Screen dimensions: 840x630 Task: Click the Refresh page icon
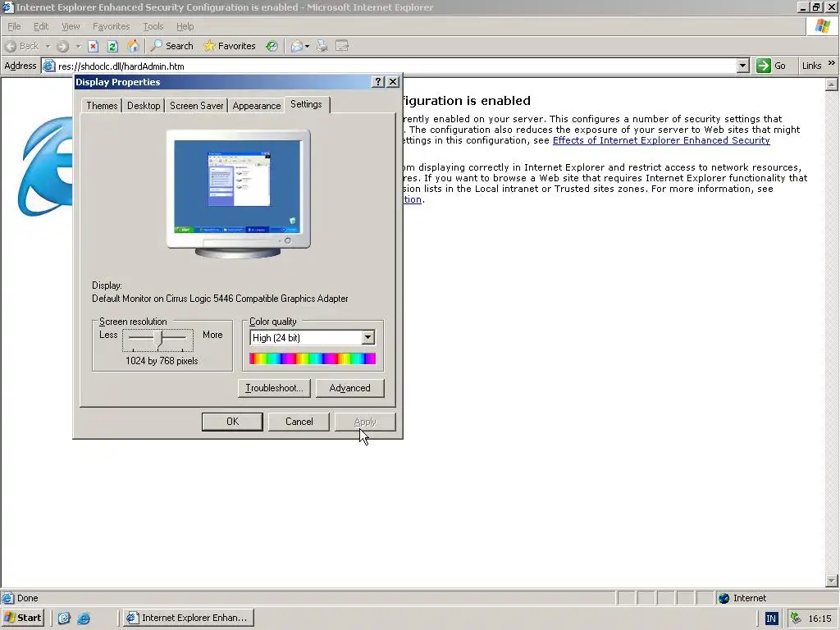click(112, 46)
